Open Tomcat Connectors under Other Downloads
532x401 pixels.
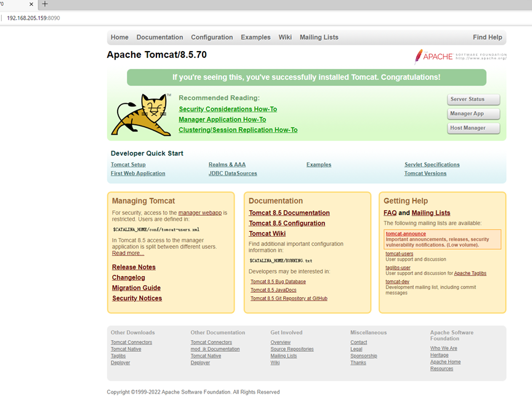click(131, 343)
